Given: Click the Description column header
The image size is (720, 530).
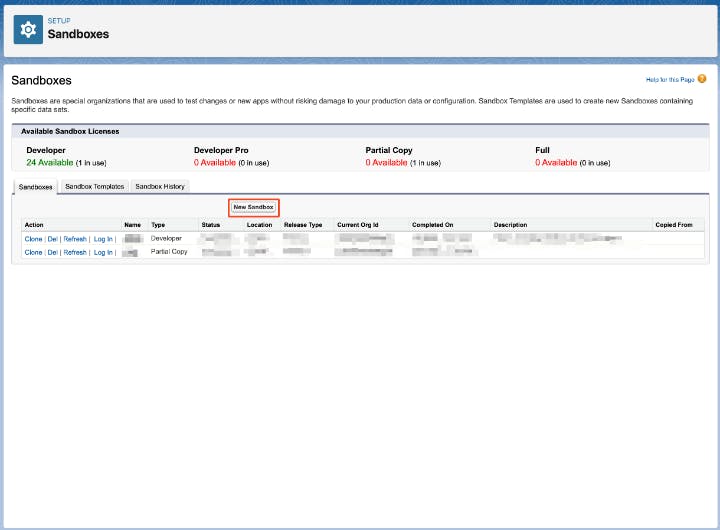Looking at the screenshot, I should 510,225.
